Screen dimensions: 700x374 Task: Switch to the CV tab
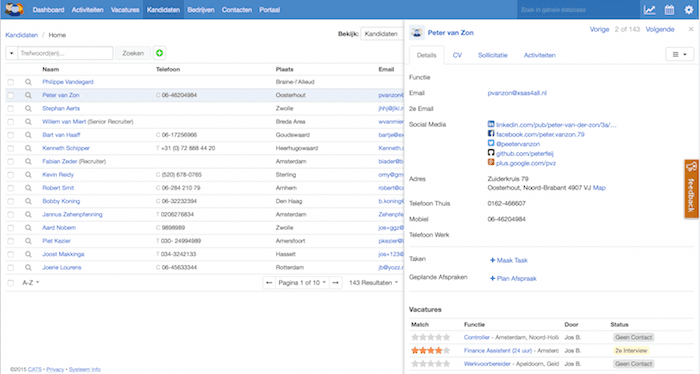coord(457,55)
